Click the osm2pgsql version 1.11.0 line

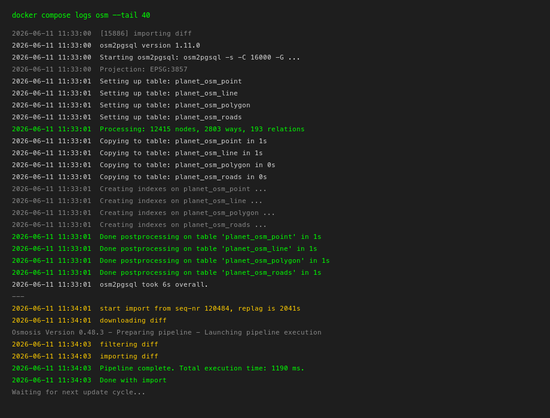(x=106, y=46)
